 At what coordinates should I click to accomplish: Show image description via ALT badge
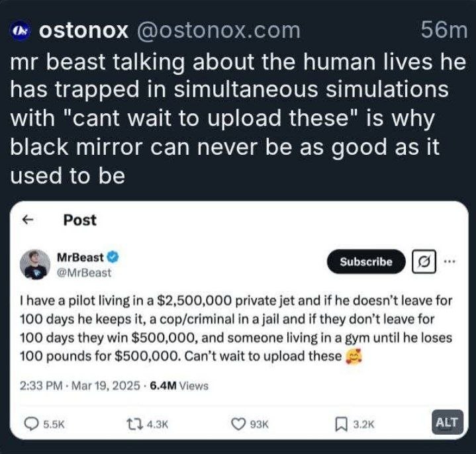click(448, 422)
